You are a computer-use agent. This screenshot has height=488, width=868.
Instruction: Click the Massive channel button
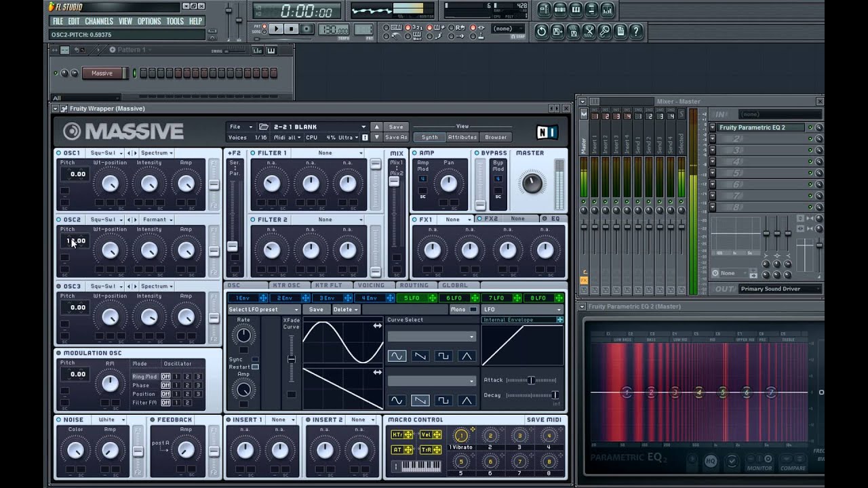(102, 73)
